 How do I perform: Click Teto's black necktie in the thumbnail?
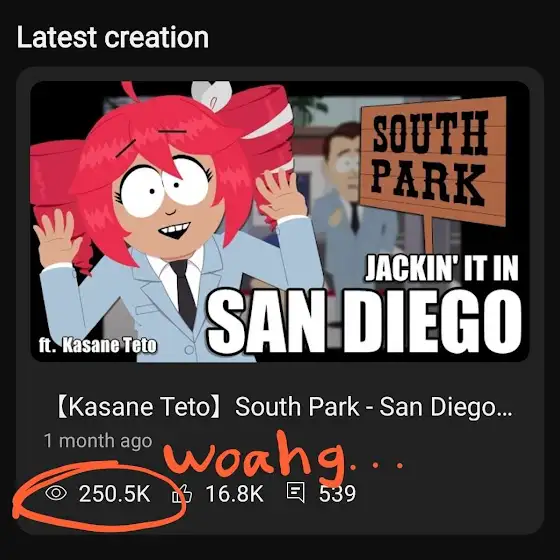pyautogui.click(x=185, y=293)
